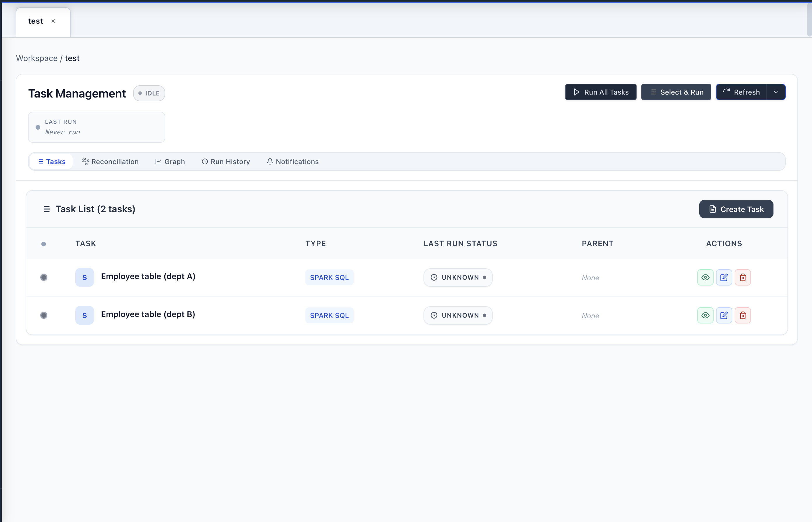This screenshot has width=812, height=522.
Task: Edit the Employee table (dept A) task
Action: coord(724,277)
